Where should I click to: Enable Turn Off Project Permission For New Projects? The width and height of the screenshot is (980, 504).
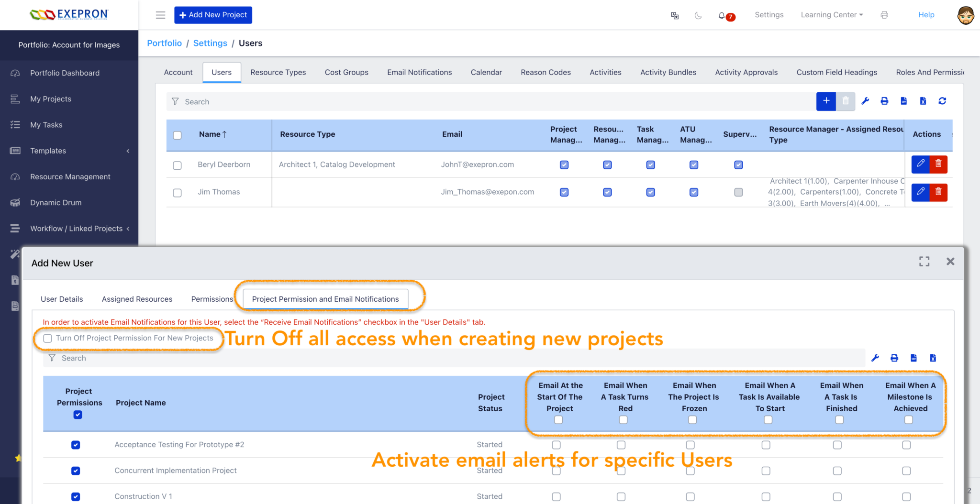point(47,338)
